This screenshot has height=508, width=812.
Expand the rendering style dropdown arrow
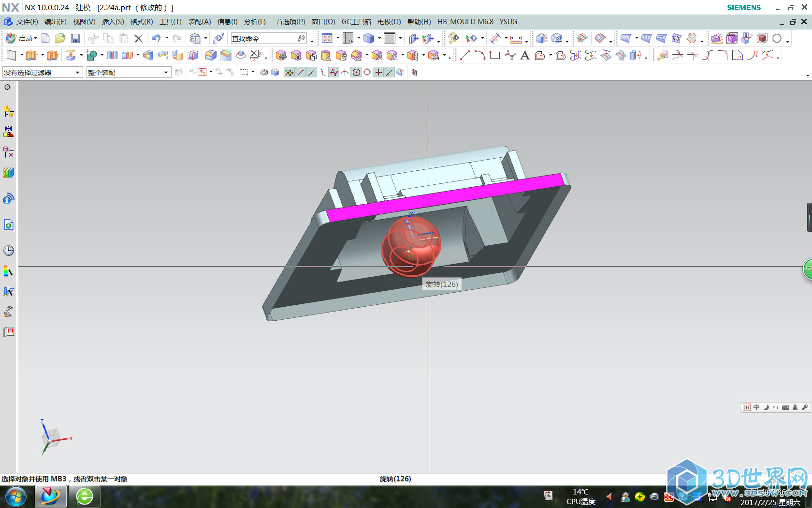[x=379, y=38]
